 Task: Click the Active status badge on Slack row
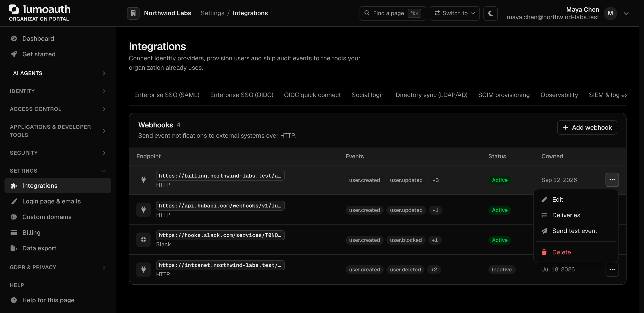point(500,240)
